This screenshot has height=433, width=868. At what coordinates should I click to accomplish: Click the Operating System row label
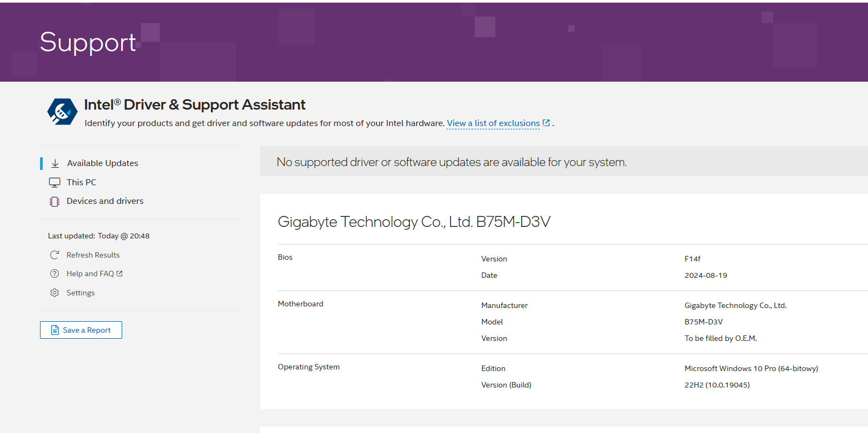click(x=309, y=367)
